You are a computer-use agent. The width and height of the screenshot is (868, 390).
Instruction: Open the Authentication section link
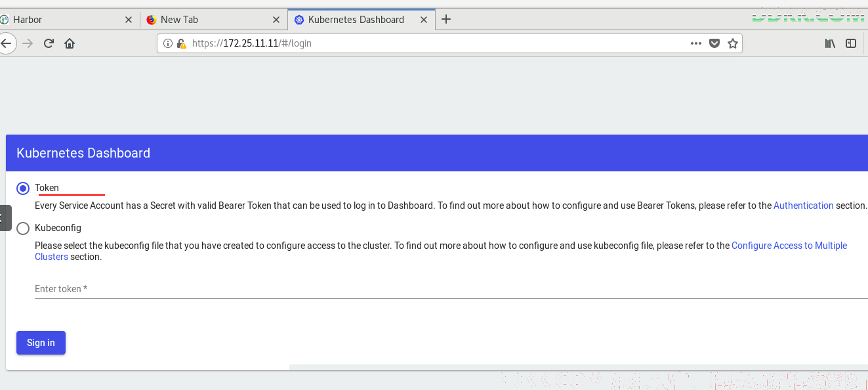[803, 206]
